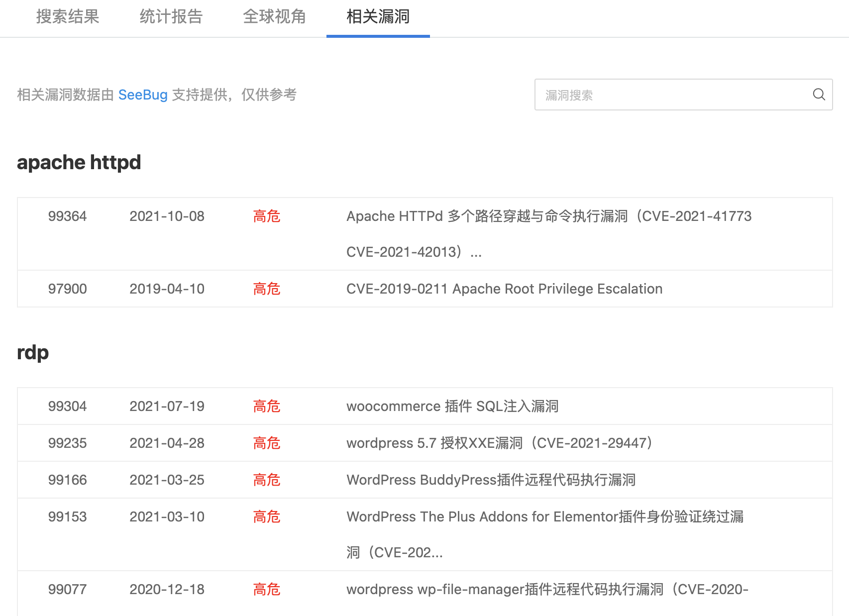This screenshot has height=616, width=849.
Task: Click vulnerability ID 99235
Action: pyautogui.click(x=67, y=443)
